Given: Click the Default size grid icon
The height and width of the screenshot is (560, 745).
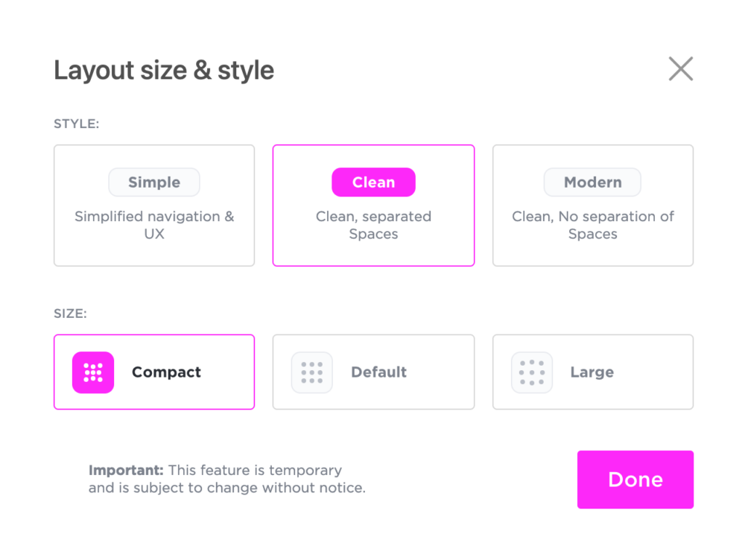Looking at the screenshot, I should (x=312, y=372).
